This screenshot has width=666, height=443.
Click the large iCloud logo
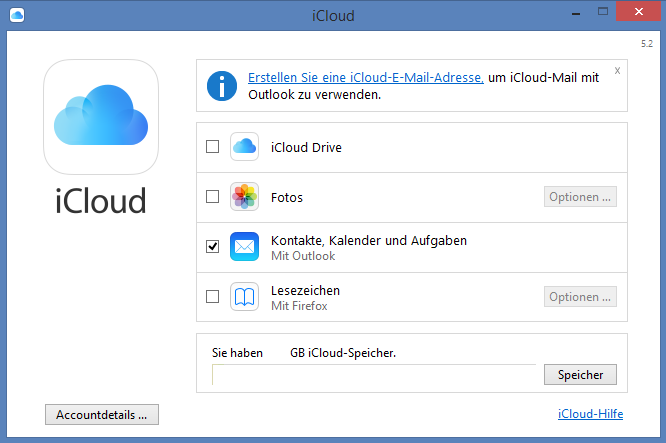pos(101,117)
